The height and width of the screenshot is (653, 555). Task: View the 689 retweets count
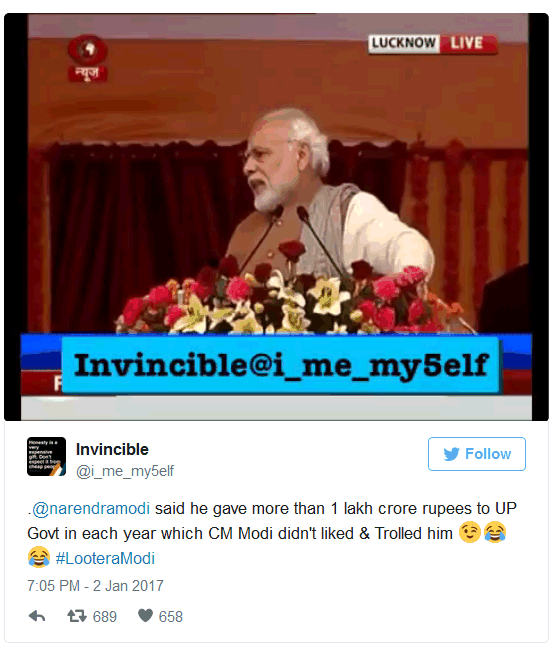coord(105,616)
